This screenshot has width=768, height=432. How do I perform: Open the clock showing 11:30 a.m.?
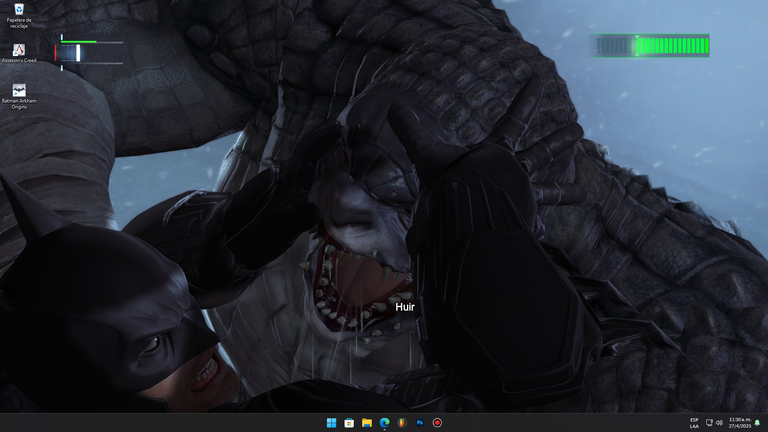[x=740, y=423]
